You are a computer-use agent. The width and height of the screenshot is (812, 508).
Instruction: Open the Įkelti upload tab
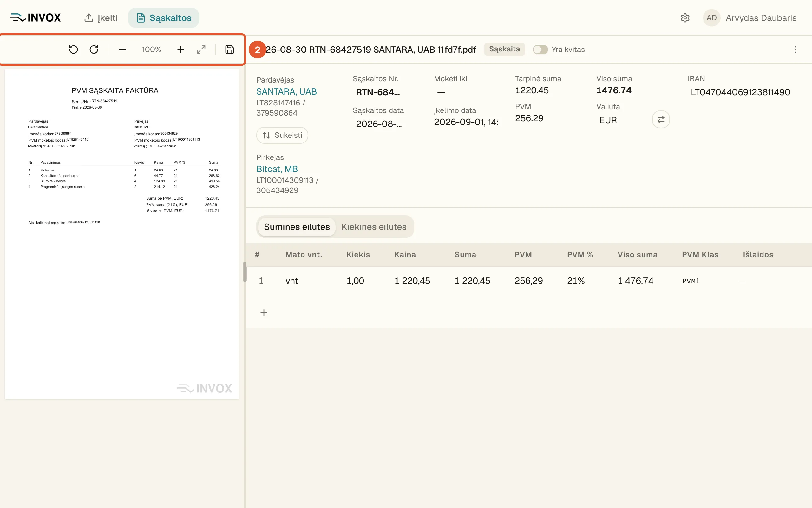click(101, 18)
